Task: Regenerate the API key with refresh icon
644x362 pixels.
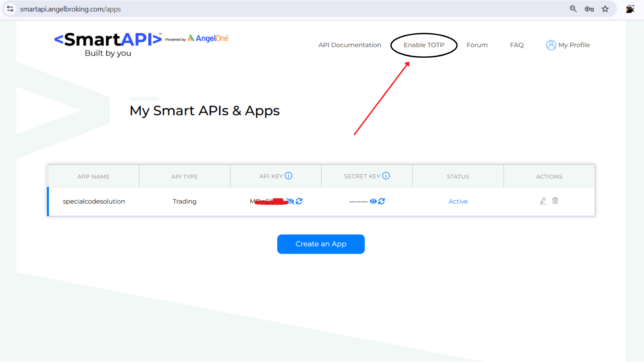Action: [299, 201]
